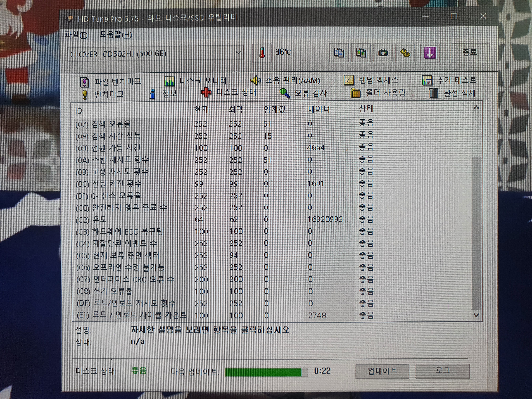Click the 0:22 next update countdown
This screenshot has height=399, width=532.
coord(322,371)
